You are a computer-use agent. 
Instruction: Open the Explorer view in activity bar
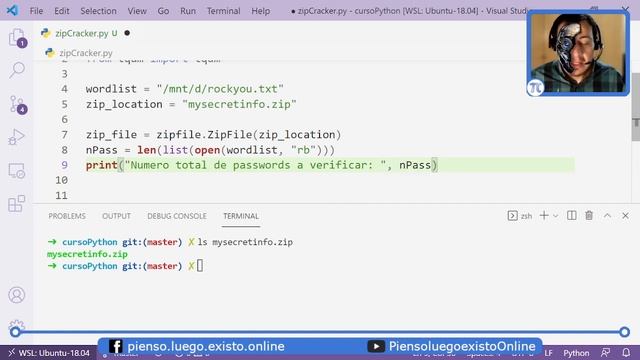pyautogui.click(x=17, y=38)
